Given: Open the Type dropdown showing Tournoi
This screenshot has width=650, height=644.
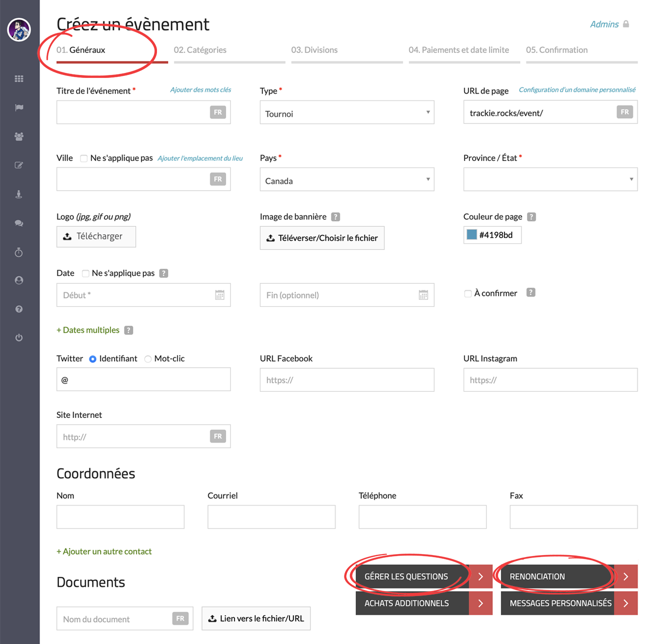Looking at the screenshot, I should (x=346, y=113).
